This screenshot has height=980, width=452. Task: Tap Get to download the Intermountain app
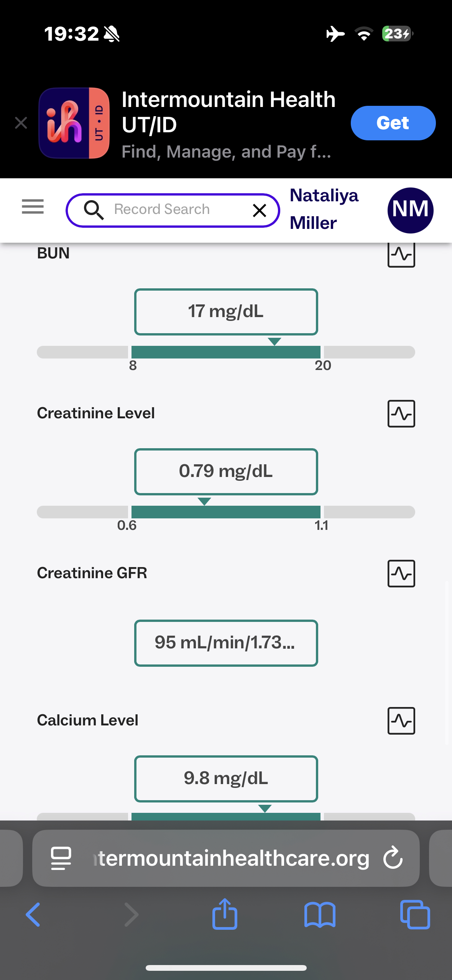coord(393,123)
